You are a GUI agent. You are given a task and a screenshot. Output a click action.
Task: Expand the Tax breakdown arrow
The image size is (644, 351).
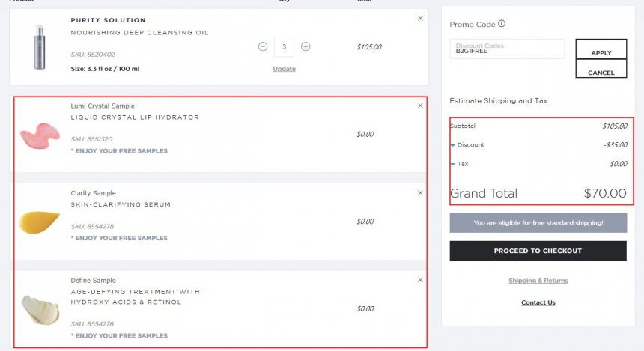[452, 164]
